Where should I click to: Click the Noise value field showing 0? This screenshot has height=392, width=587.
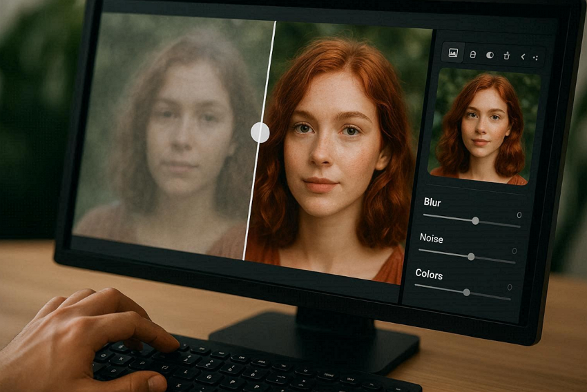click(x=514, y=251)
